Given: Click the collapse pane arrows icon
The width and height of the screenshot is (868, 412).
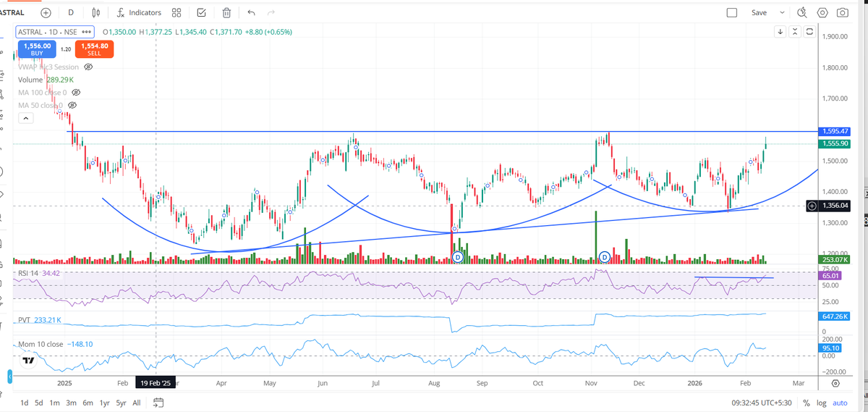Looking at the screenshot, I should 795,32.
